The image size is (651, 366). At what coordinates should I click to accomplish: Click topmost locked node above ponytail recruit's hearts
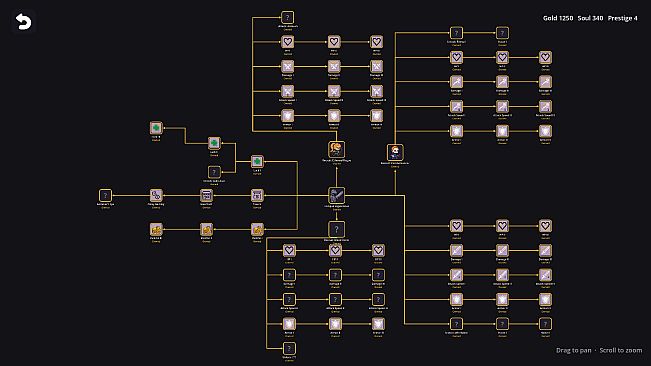(287, 17)
